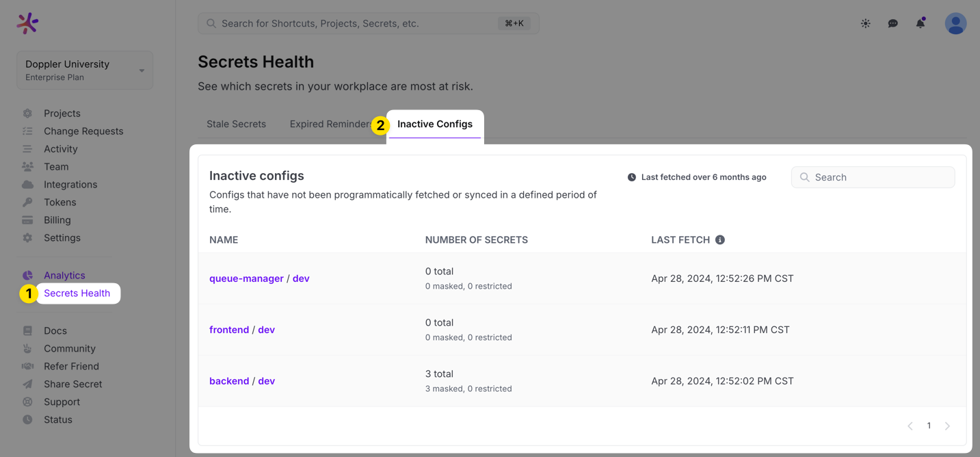Open Change Requests in the sidebar

tap(83, 131)
